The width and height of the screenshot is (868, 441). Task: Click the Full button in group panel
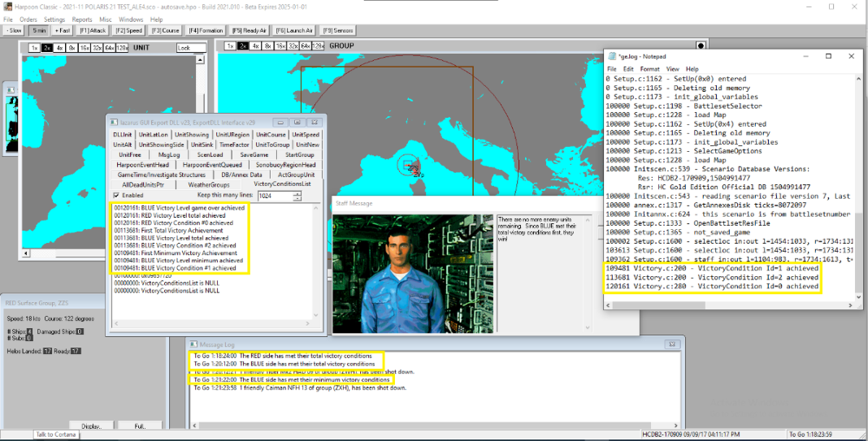[x=140, y=426]
